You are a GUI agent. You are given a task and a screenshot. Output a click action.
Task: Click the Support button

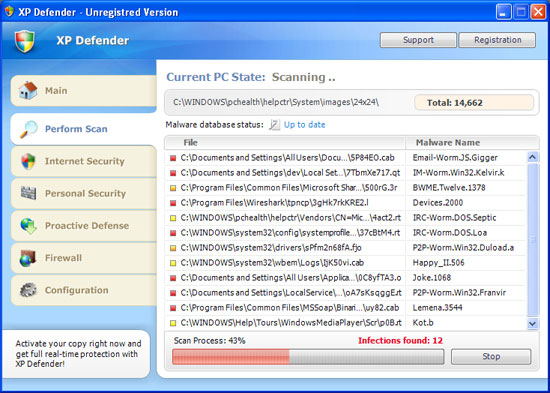(418, 40)
